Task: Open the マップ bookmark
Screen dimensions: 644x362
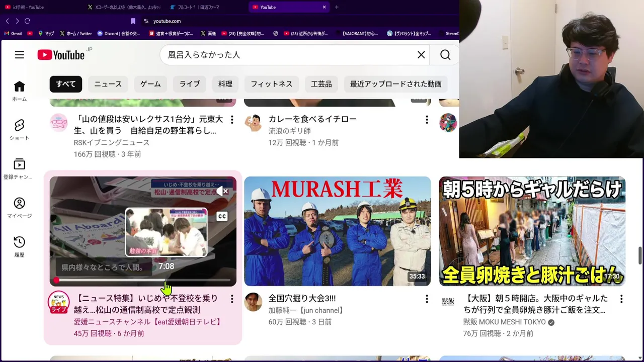Action: tap(46, 34)
